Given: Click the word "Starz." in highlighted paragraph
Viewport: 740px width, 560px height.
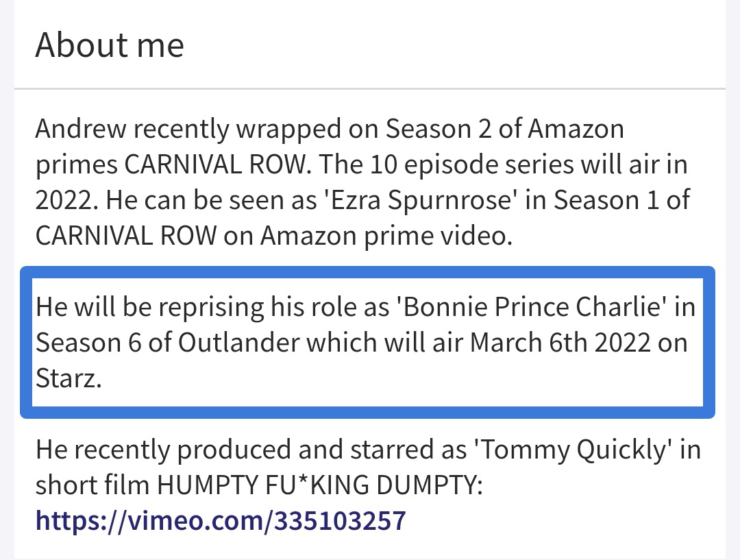Looking at the screenshot, I should pos(69,378).
